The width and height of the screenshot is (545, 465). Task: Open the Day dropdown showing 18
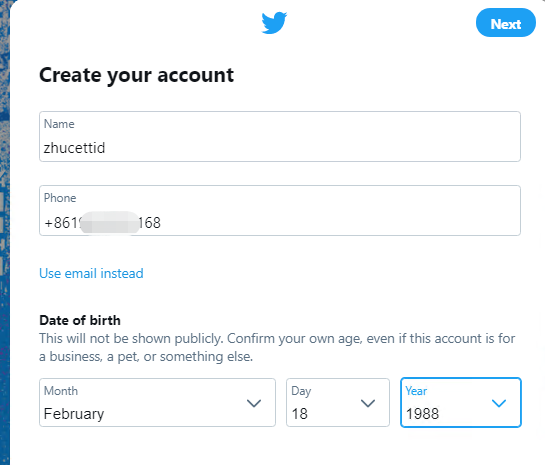pyautogui.click(x=338, y=402)
